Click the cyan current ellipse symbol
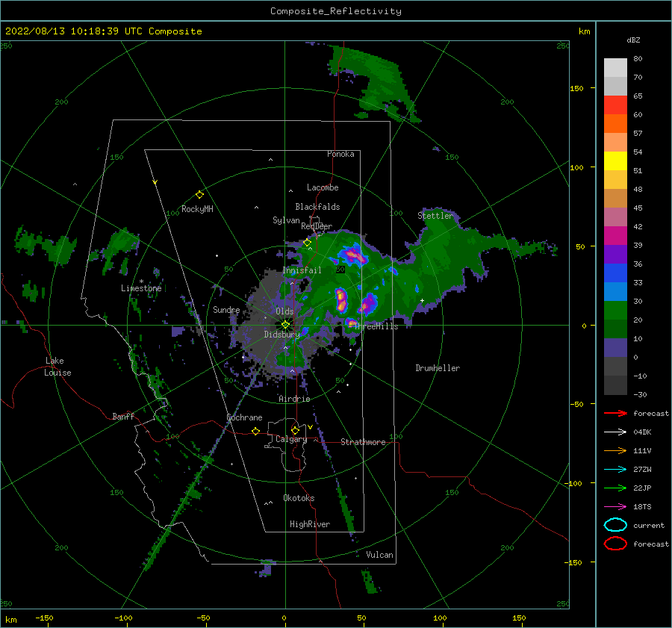The image size is (672, 628). 615,525
